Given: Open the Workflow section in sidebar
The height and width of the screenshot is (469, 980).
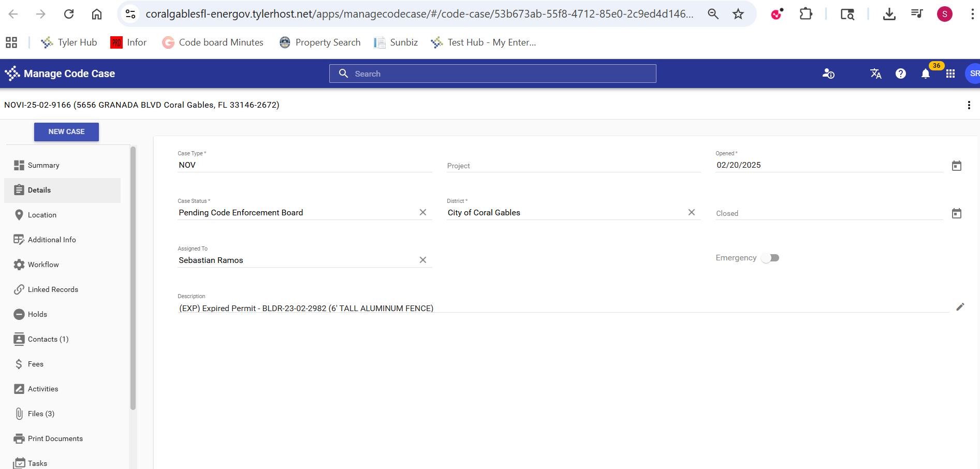Looking at the screenshot, I should click(43, 265).
